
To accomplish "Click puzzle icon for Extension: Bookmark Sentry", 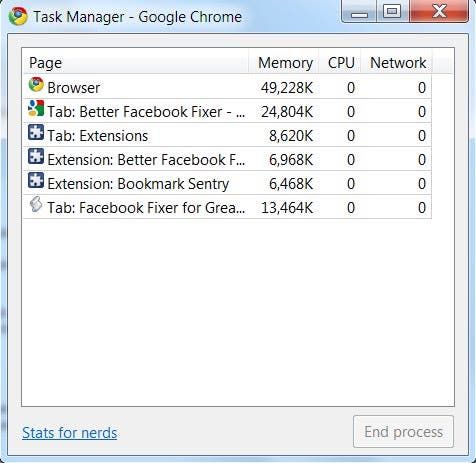I will tap(36, 181).
